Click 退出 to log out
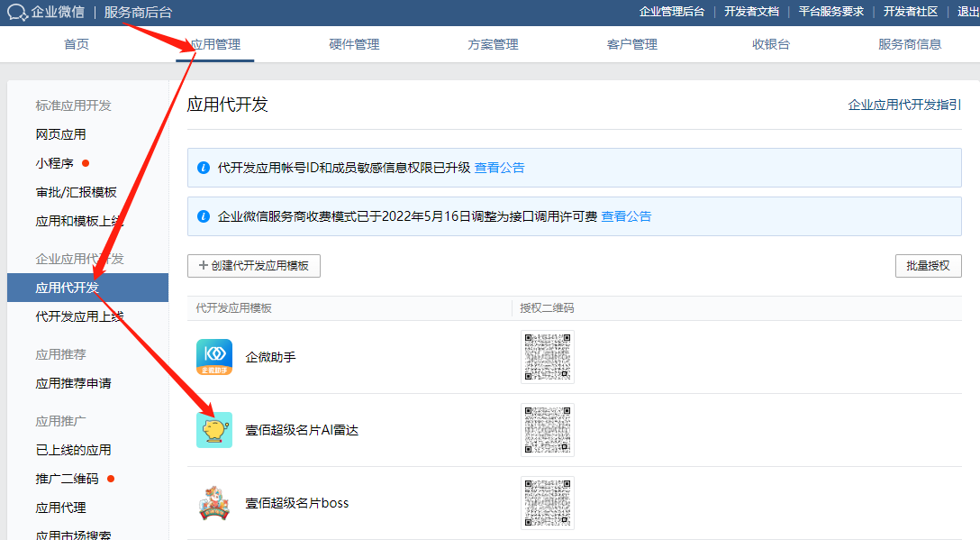The image size is (980, 540). 968,12
